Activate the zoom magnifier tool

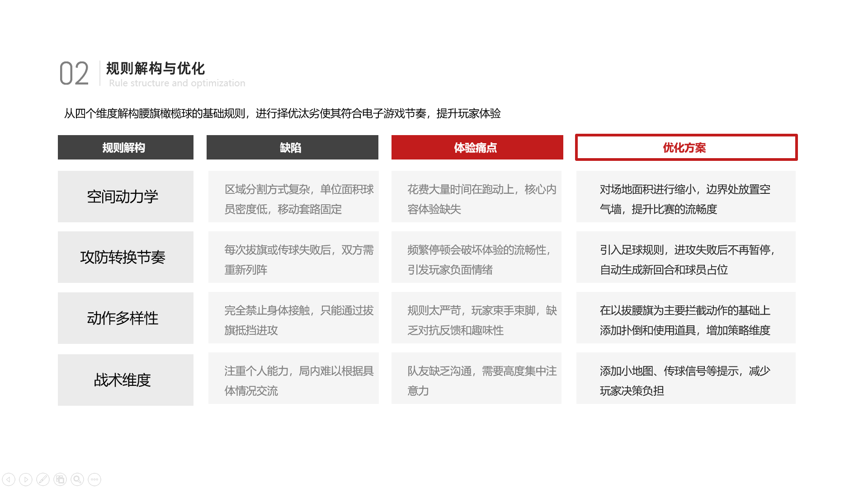pos(77,479)
